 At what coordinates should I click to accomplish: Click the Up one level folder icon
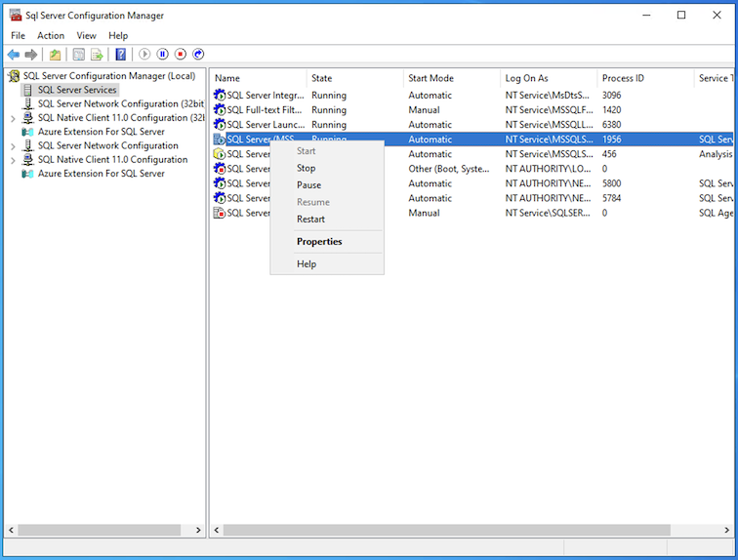[x=55, y=55]
